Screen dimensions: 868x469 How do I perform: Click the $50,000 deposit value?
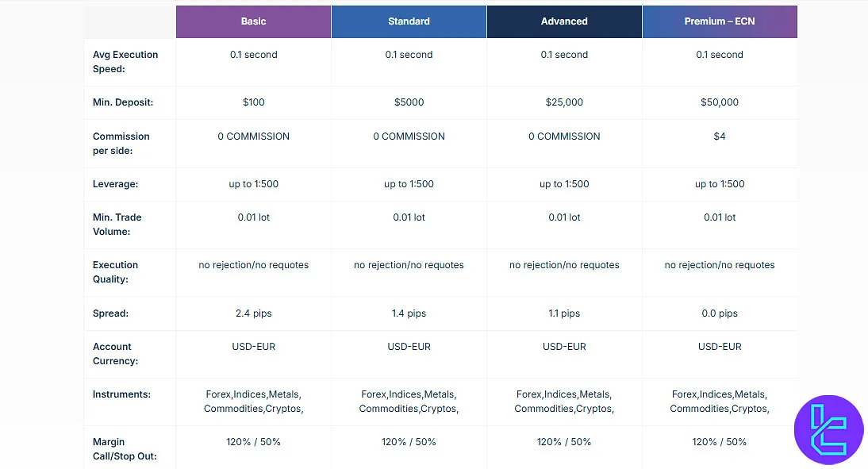pyautogui.click(x=720, y=102)
